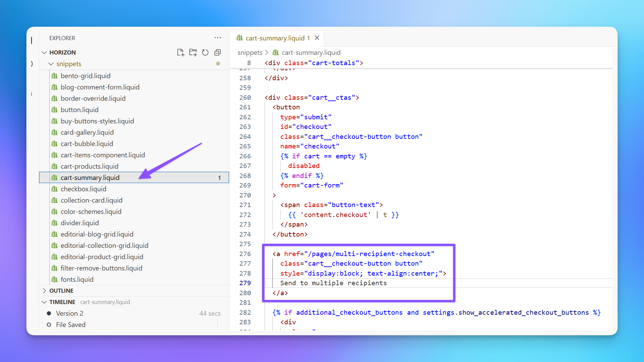The width and height of the screenshot is (644, 362).
Task: Open card-gallery.liquid file
Action: pyautogui.click(x=87, y=132)
